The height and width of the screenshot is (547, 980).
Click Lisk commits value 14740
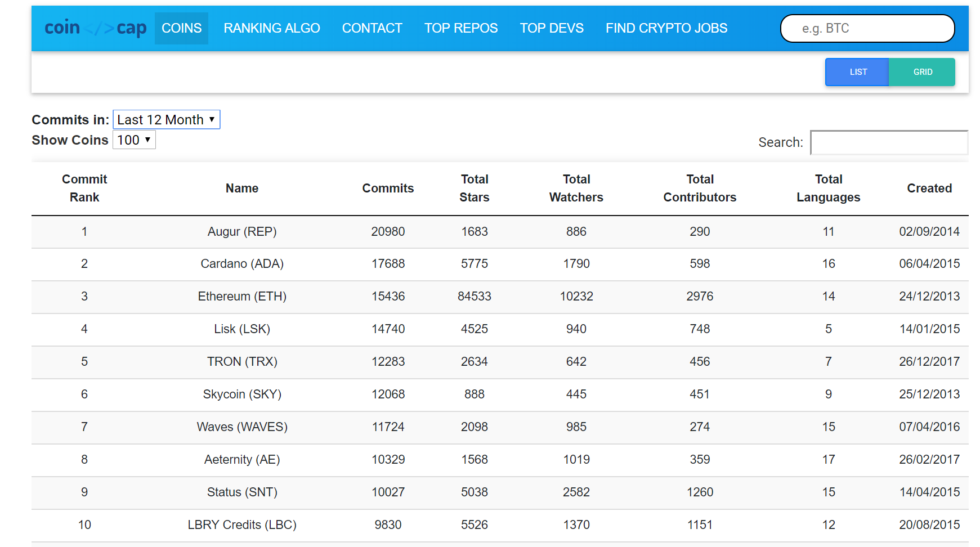(x=388, y=329)
